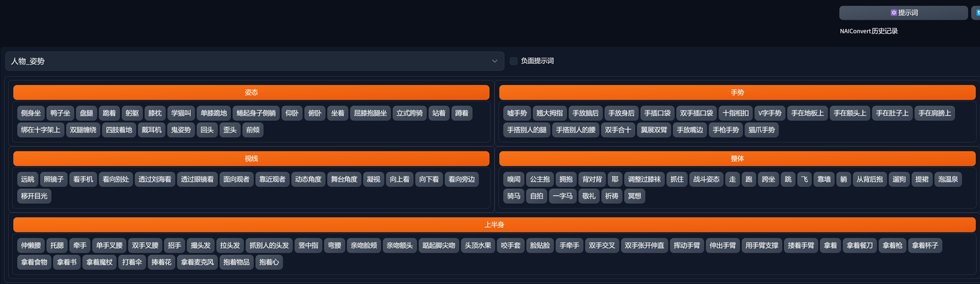The height and width of the screenshot is (284, 980).
Task: Pick the 盘腿 tag
Action: click(86, 113)
